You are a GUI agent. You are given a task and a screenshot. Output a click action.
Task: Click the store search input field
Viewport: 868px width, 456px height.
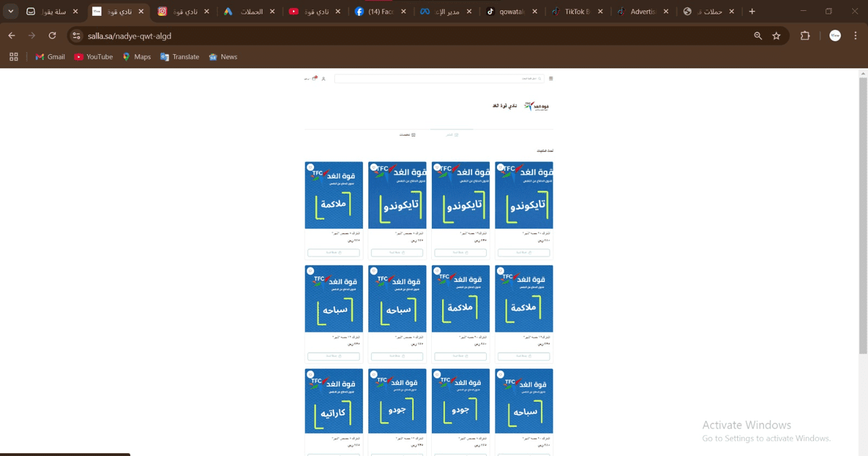(x=439, y=78)
